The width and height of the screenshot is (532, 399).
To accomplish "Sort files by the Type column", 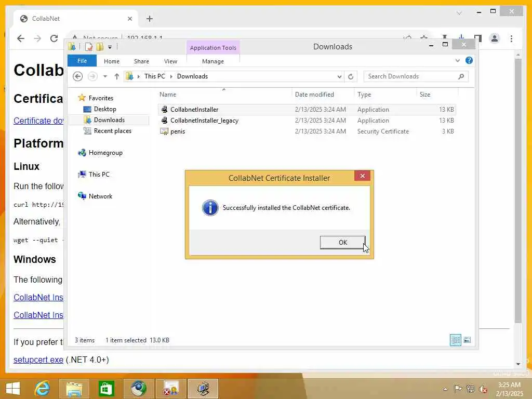I will click(364, 95).
